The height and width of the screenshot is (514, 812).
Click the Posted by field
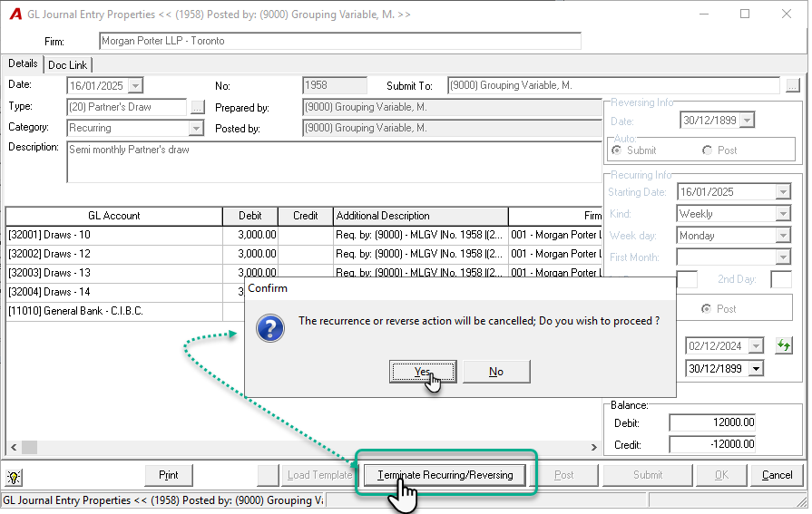tap(452, 128)
